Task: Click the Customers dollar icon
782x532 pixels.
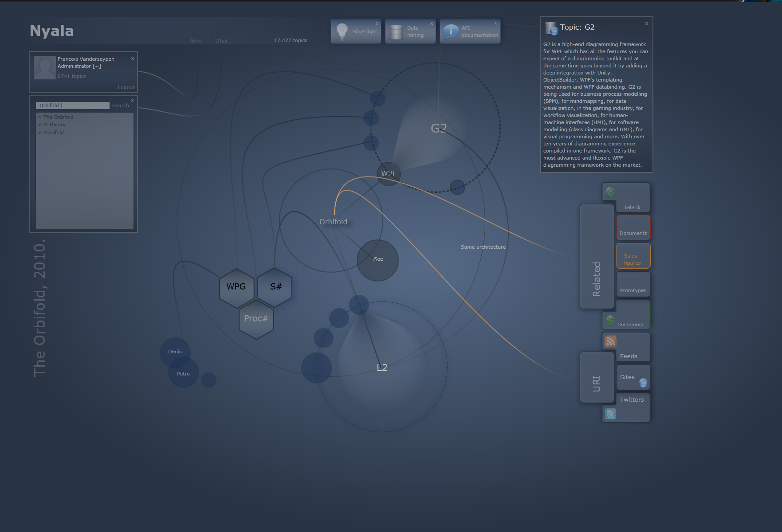Action: [x=610, y=320]
